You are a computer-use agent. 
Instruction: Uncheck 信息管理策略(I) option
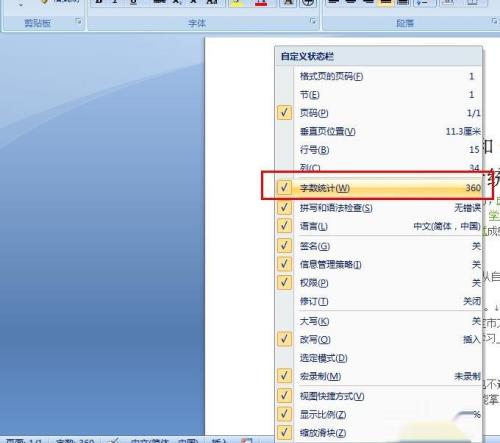pyautogui.click(x=379, y=264)
